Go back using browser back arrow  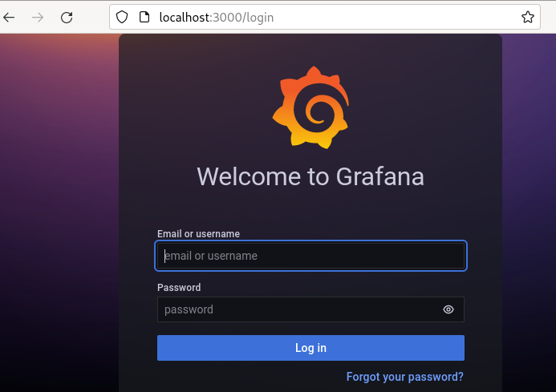(9, 17)
